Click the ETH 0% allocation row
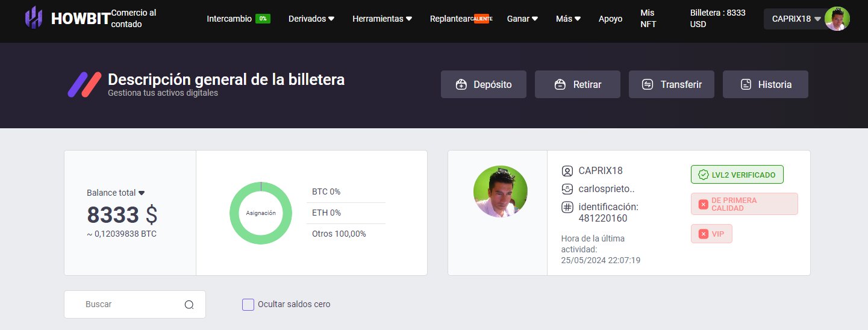Screen dimensions: 868x330 tap(346, 213)
